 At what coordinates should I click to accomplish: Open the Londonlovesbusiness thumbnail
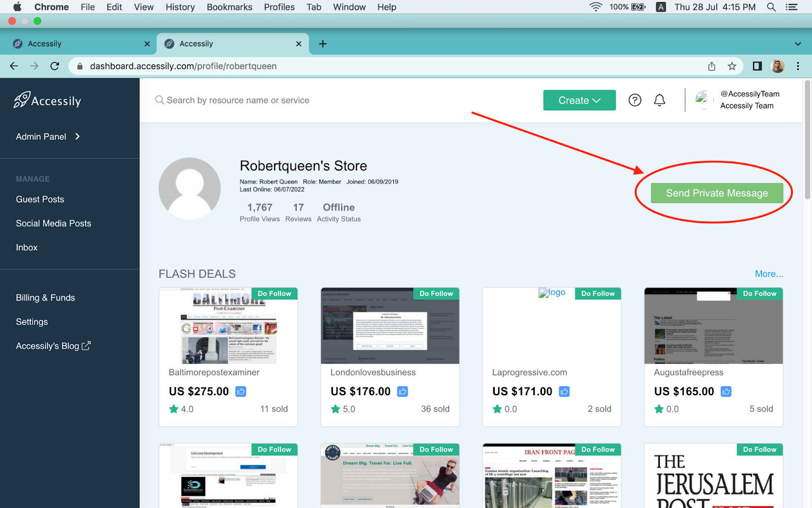pos(390,326)
